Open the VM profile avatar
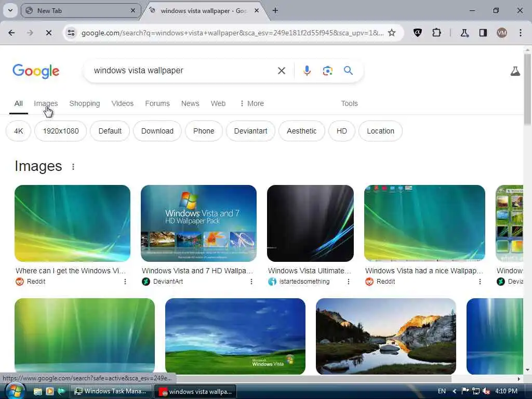The image size is (532, 399). [x=502, y=33]
